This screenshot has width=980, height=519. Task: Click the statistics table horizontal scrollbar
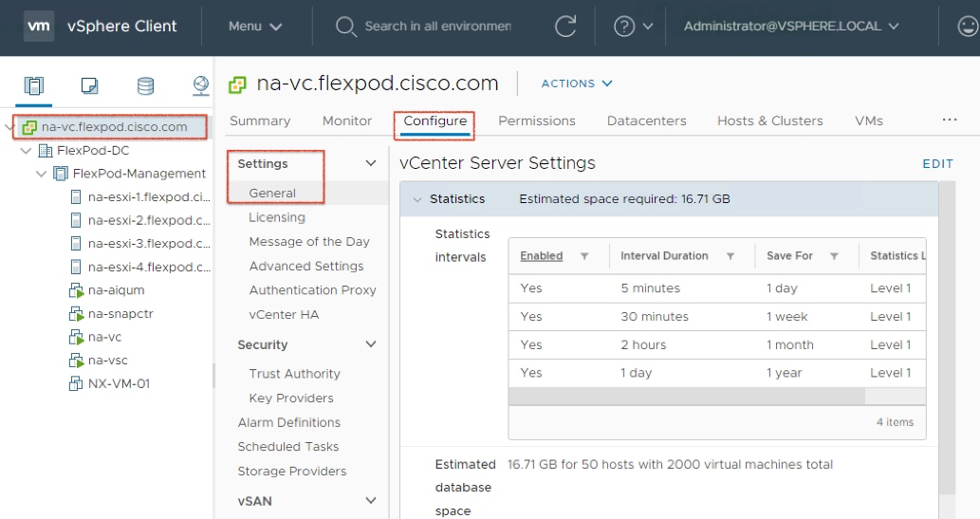686,396
